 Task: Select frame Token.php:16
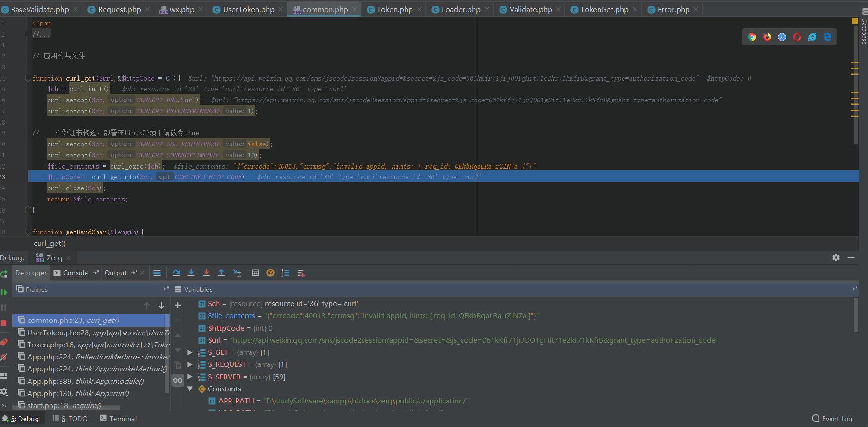92,345
